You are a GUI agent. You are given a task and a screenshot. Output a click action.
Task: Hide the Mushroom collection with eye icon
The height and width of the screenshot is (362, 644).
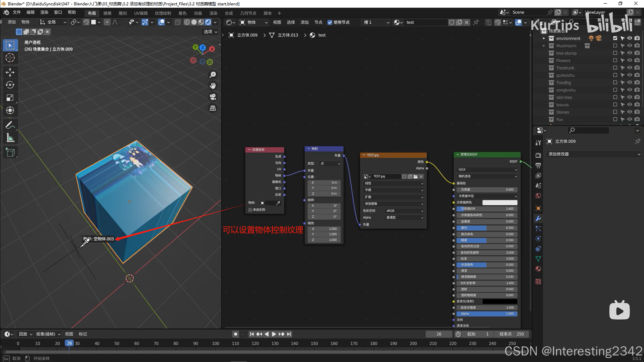pyautogui.click(x=629, y=46)
